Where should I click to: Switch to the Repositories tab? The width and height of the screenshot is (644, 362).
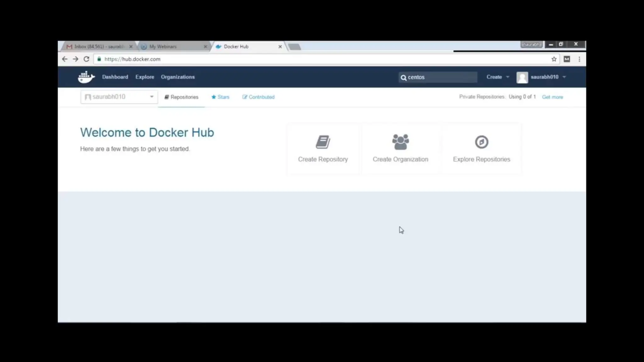point(181,97)
